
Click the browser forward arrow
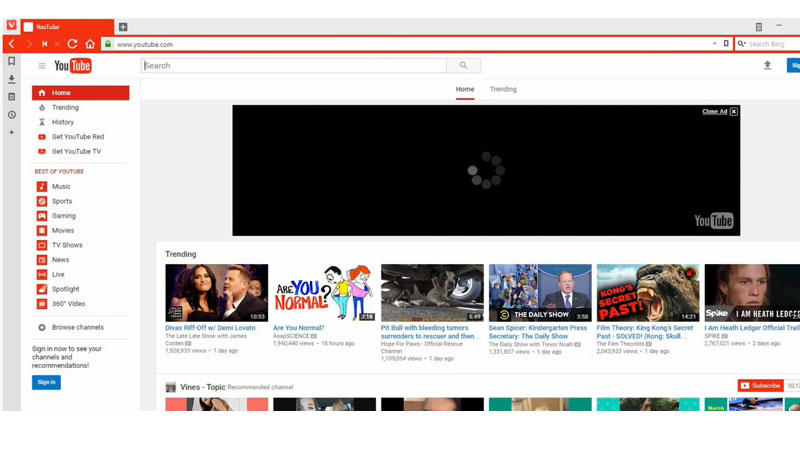pyautogui.click(x=29, y=44)
